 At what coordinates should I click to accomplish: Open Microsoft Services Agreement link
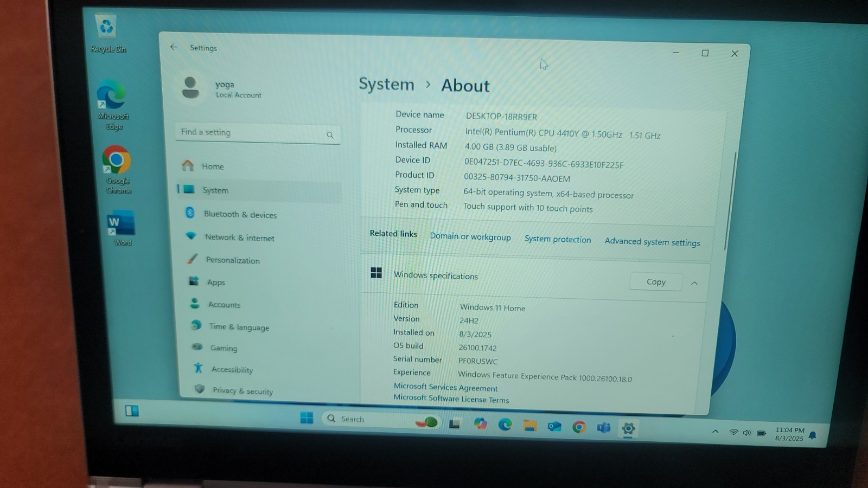tap(445, 387)
